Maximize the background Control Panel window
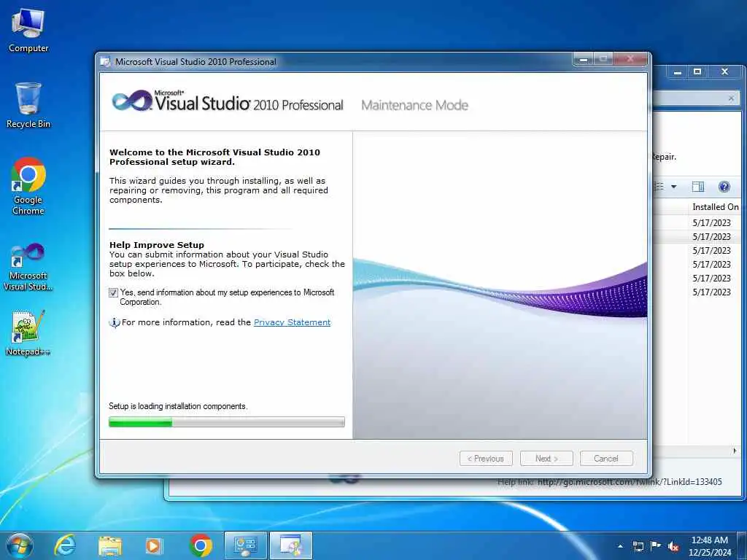747x560 pixels. 698,72
